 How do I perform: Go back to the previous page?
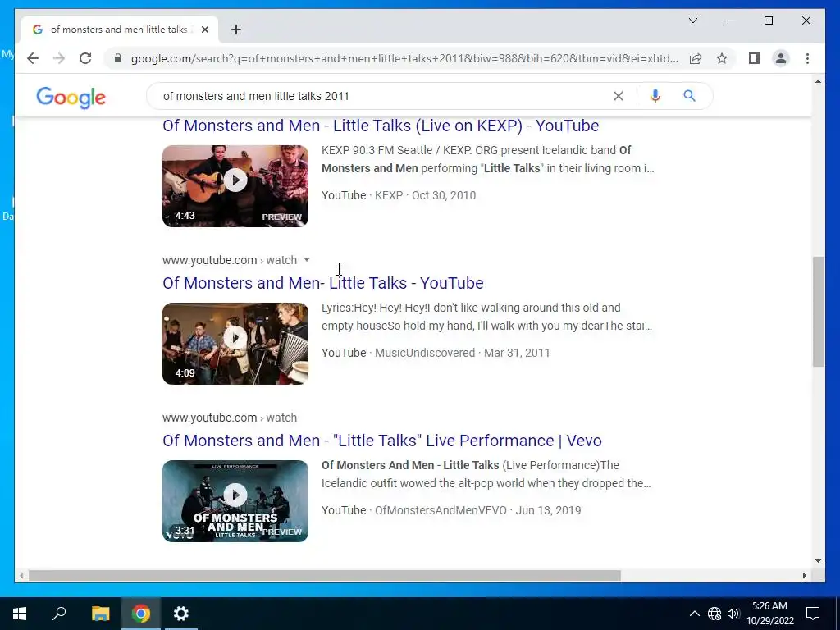click(x=33, y=58)
